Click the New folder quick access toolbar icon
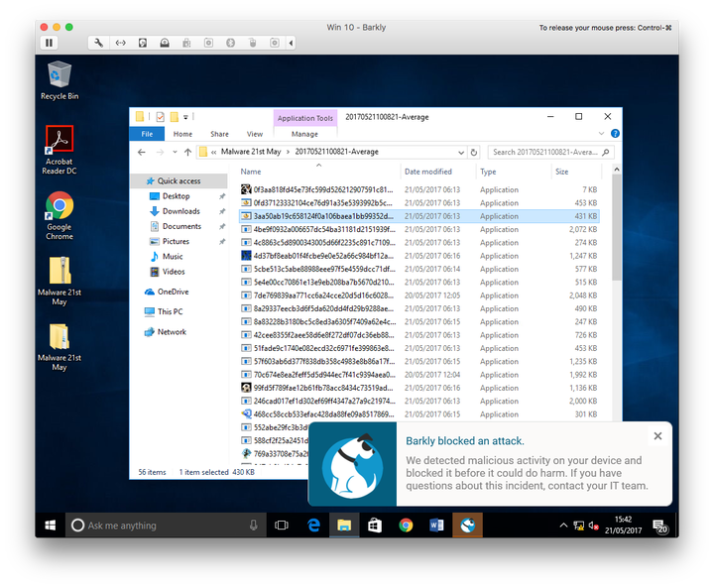Viewport: 714px width, 588px height. coord(174,117)
